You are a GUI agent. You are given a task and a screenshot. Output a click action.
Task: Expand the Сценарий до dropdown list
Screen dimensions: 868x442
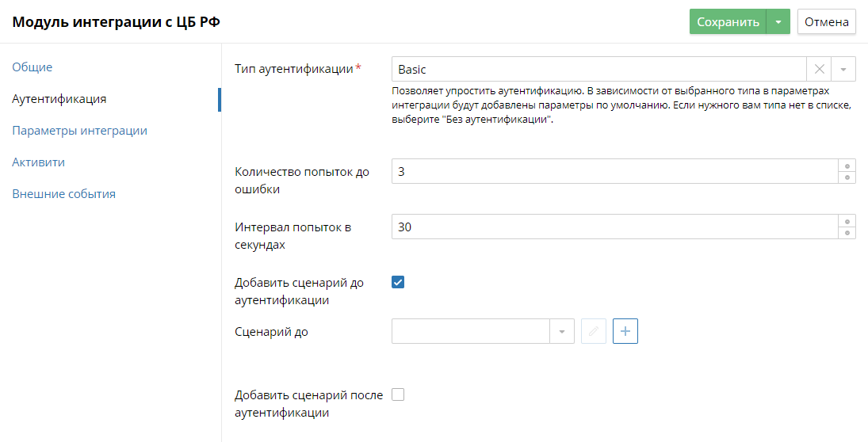[562, 331]
